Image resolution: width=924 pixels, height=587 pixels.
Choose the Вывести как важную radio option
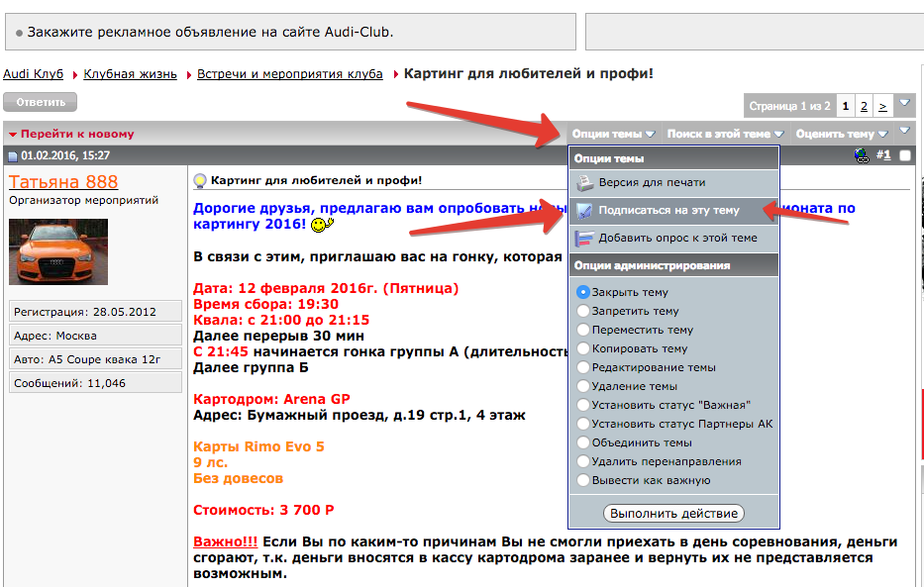tap(582, 480)
